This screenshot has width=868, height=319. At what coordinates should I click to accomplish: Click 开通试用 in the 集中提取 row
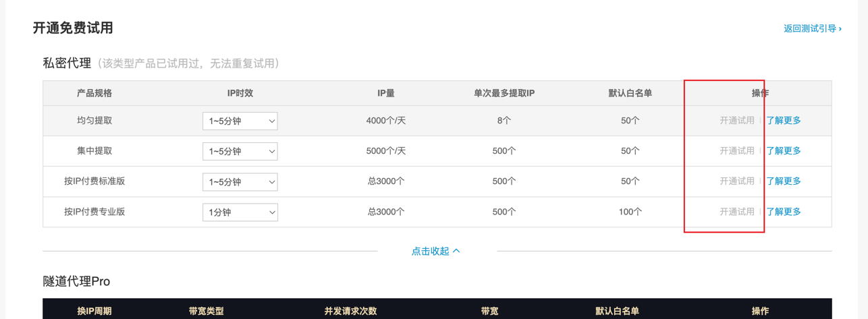click(736, 151)
